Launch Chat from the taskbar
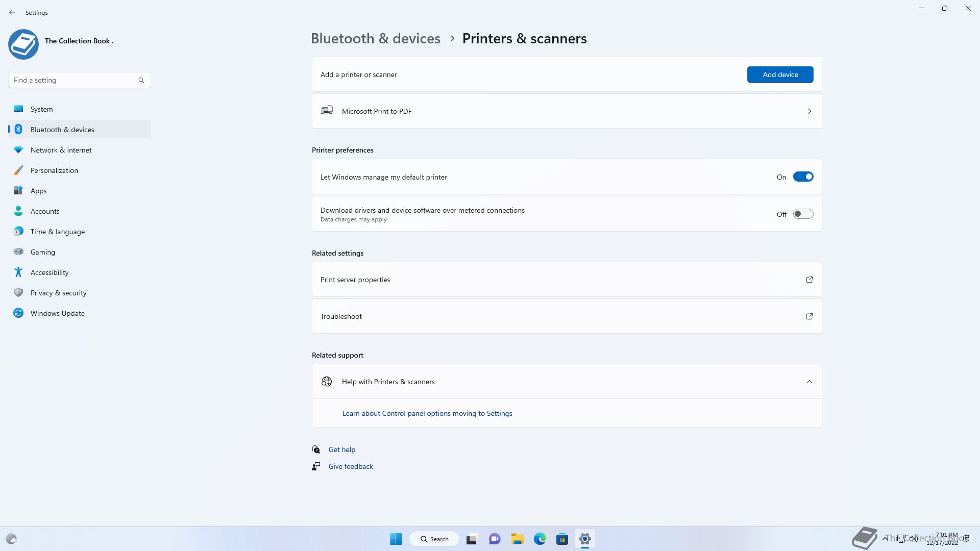The width and height of the screenshot is (980, 551). (x=495, y=539)
